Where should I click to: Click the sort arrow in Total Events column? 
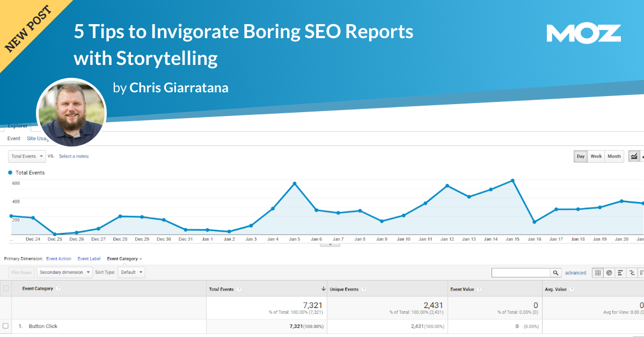point(323,289)
